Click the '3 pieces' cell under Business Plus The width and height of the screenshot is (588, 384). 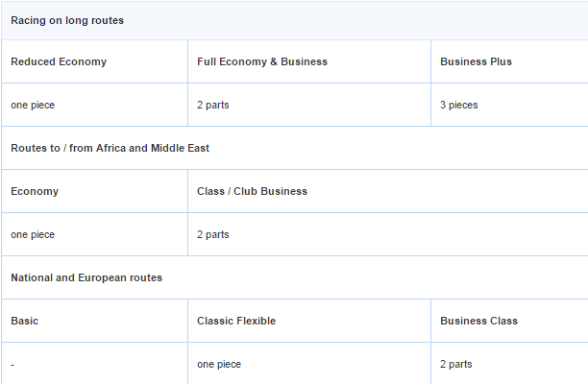point(459,105)
